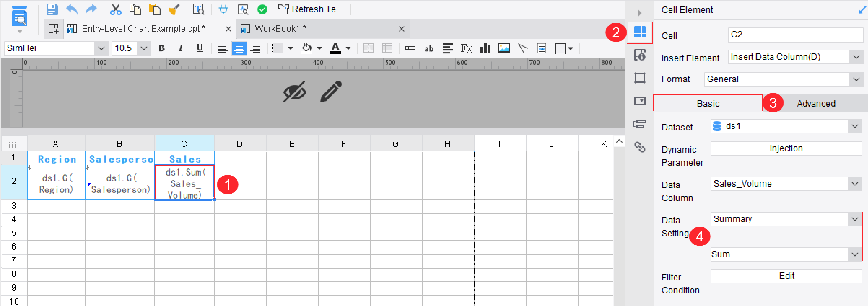
Task: Click the Injection button
Action: 786,148
